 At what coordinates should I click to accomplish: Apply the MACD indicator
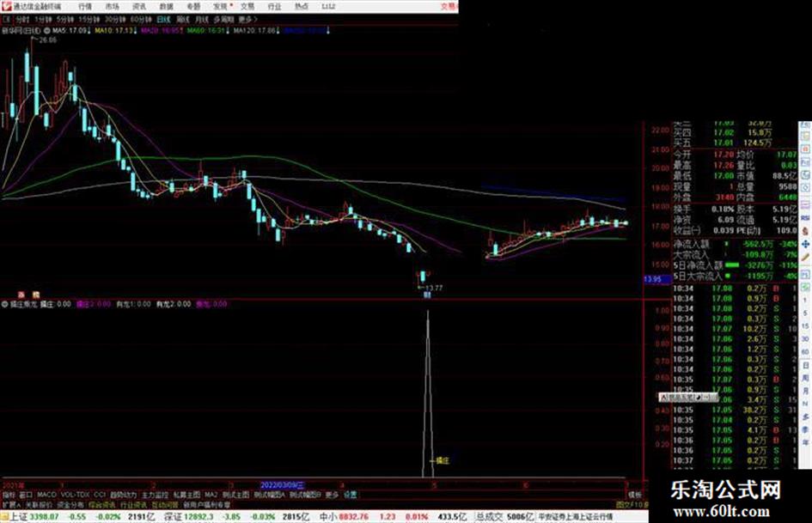point(46,495)
